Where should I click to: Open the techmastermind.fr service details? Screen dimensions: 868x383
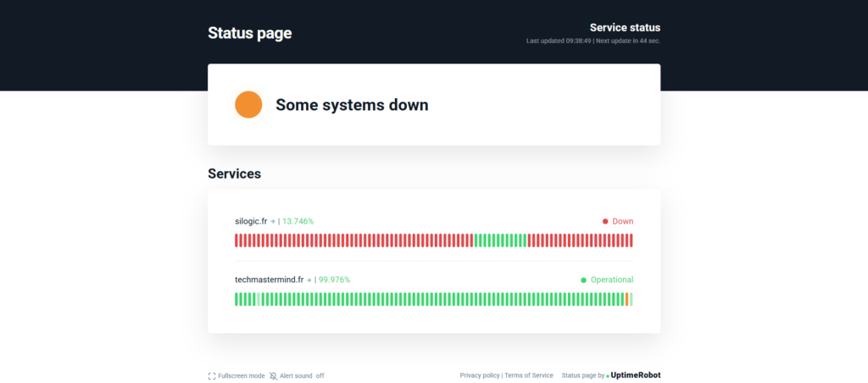coord(269,280)
